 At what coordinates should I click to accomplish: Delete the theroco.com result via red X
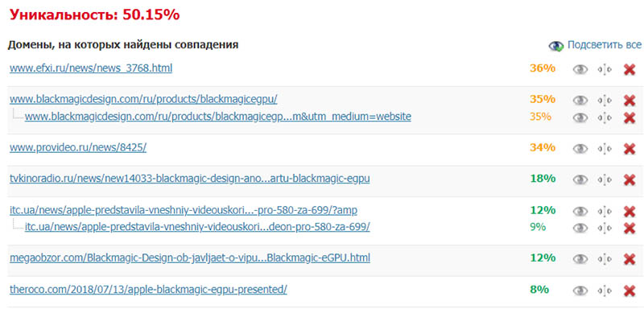click(630, 291)
